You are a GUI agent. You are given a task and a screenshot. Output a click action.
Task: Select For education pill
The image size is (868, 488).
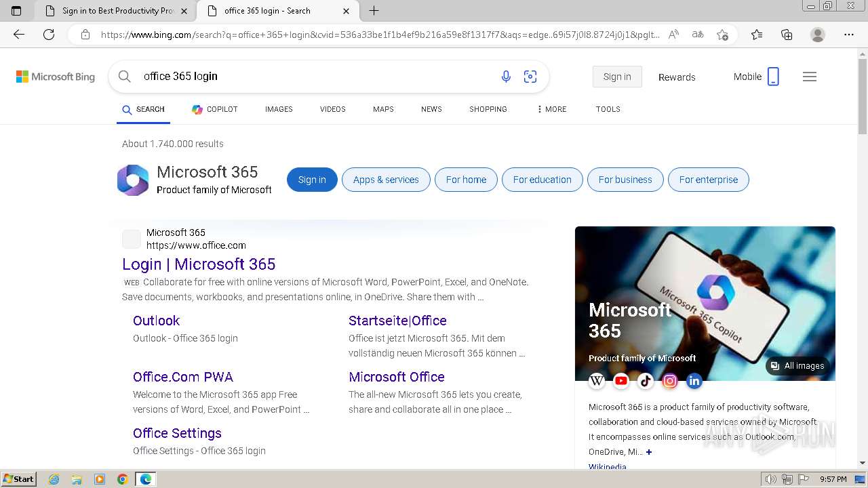click(542, 180)
